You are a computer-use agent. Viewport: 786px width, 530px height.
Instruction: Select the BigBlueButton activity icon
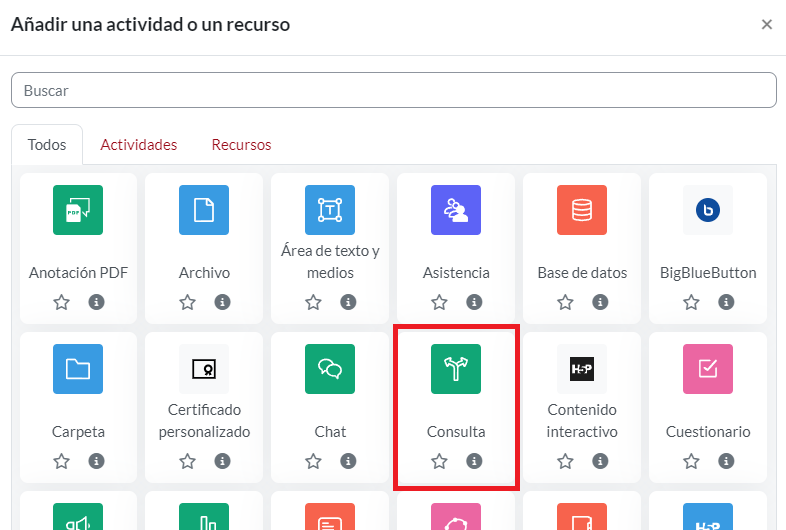pyautogui.click(x=708, y=210)
